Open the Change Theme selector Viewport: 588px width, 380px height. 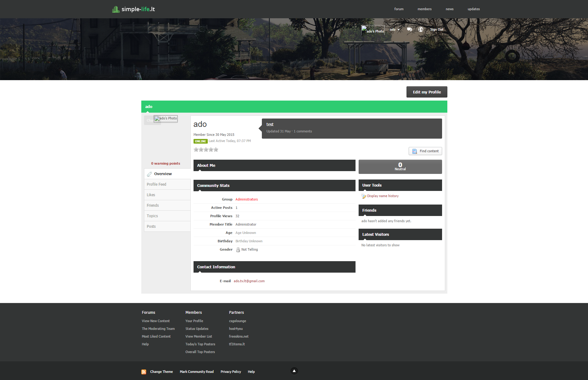[161, 372]
